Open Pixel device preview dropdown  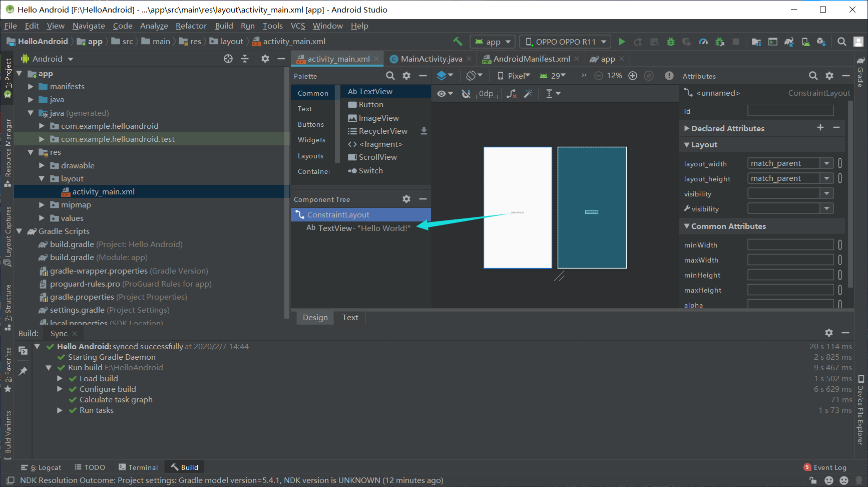click(x=514, y=76)
